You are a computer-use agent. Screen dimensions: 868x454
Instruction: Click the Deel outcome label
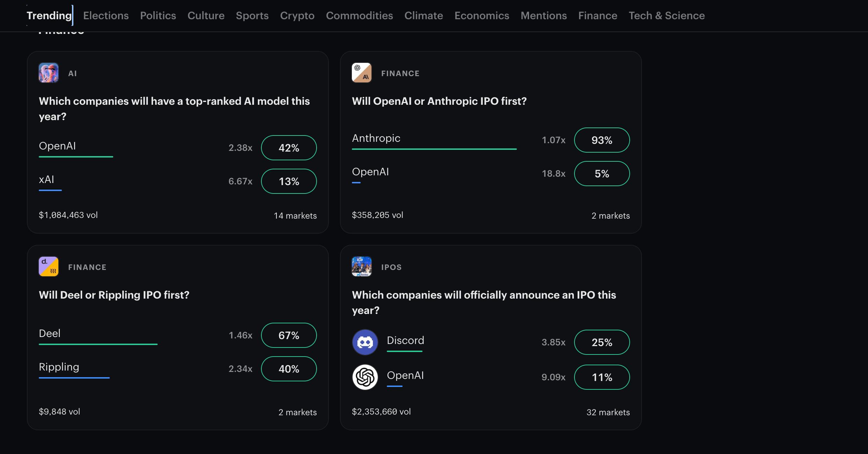[50, 334]
